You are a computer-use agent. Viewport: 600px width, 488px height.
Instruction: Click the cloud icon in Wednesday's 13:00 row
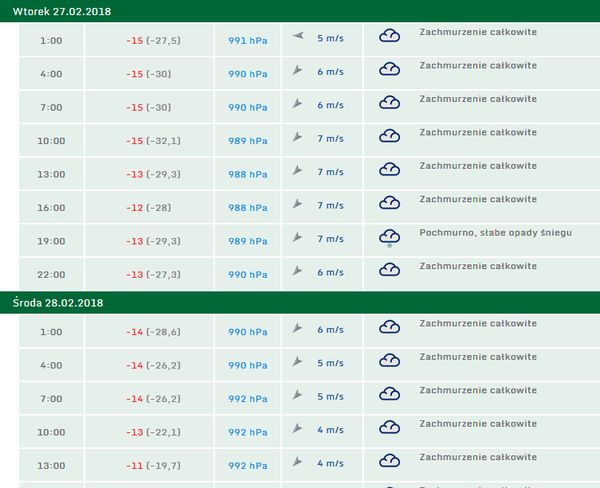click(389, 461)
